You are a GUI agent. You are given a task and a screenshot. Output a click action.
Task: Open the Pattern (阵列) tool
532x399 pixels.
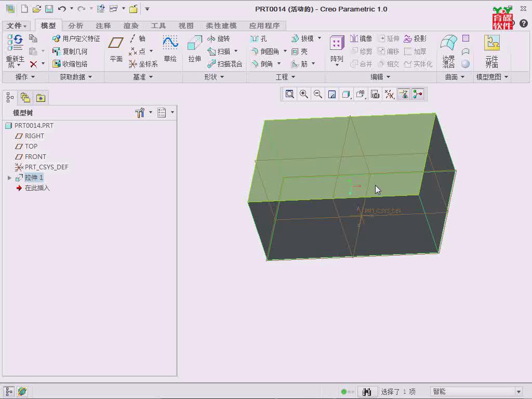pos(337,50)
